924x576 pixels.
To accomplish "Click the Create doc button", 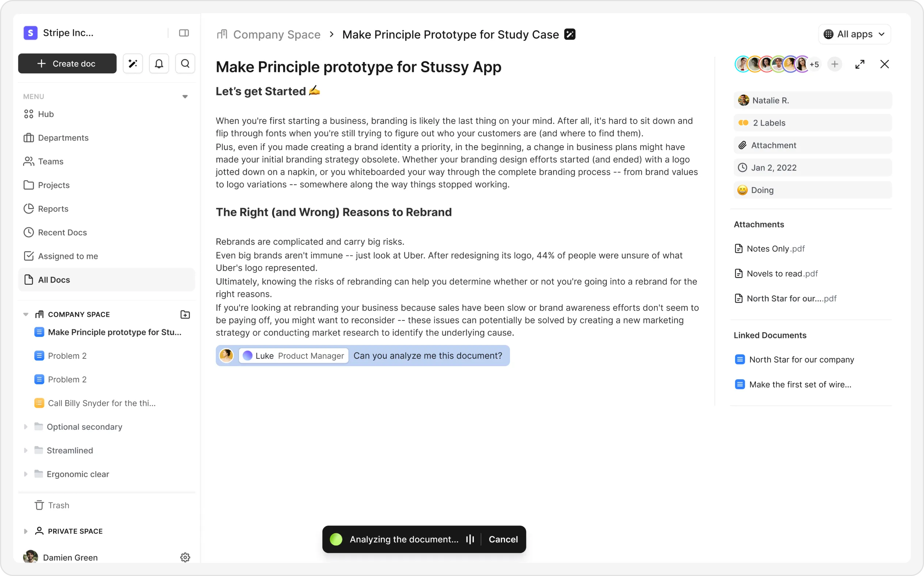I will coord(68,64).
